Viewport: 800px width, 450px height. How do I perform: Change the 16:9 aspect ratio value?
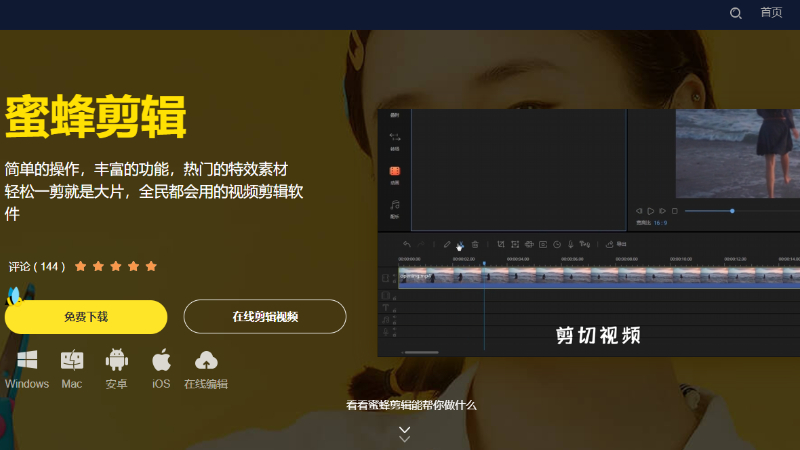tap(661, 222)
